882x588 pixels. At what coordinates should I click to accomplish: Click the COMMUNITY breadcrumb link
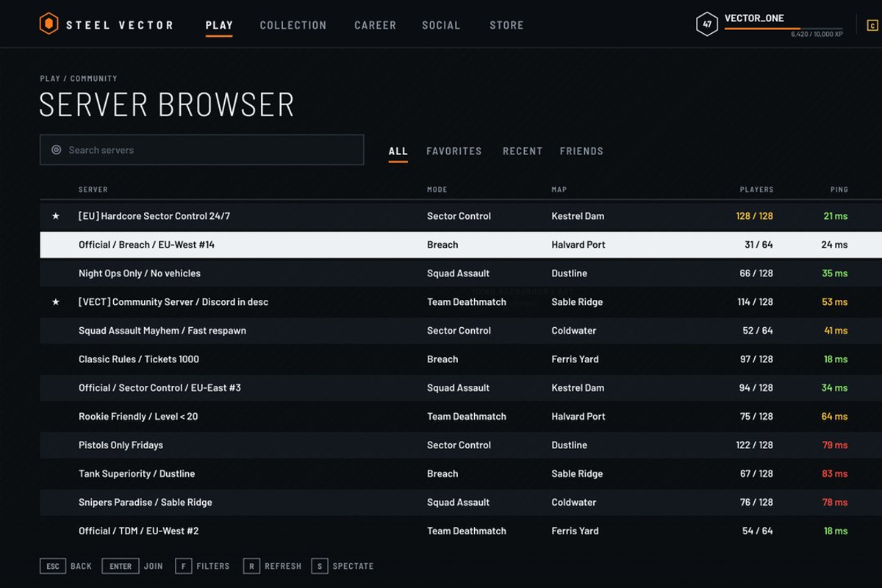point(94,79)
